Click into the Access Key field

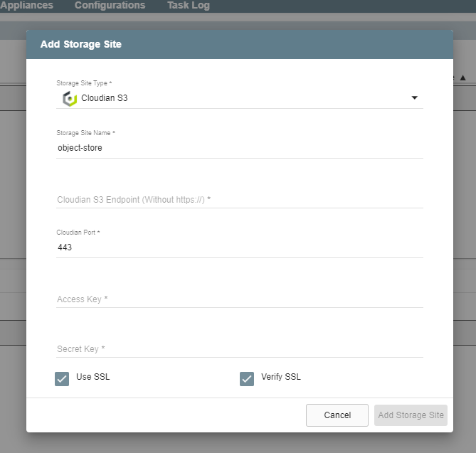pyautogui.click(x=239, y=299)
